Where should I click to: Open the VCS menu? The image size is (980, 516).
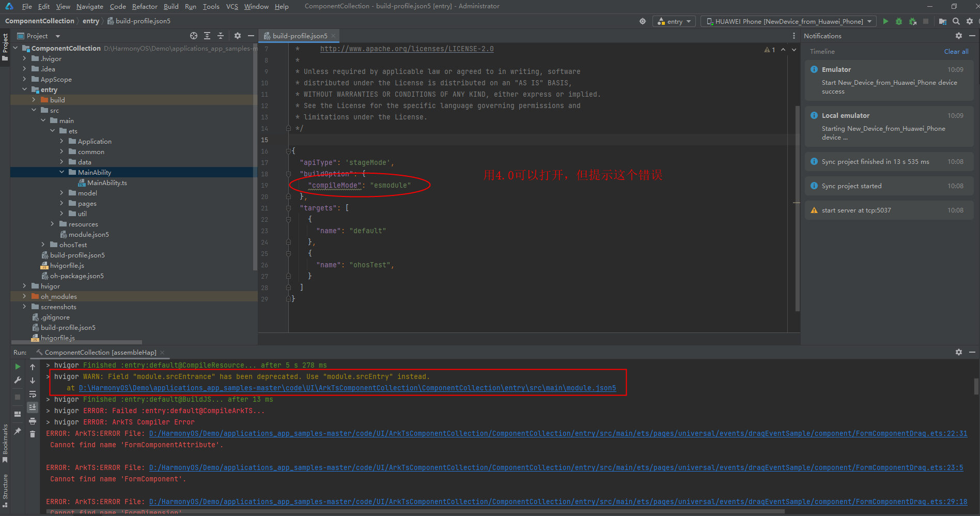coord(232,6)
